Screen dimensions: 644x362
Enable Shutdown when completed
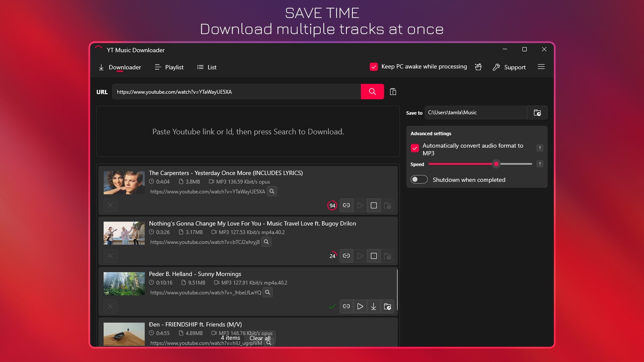click(x=419, y=179)
